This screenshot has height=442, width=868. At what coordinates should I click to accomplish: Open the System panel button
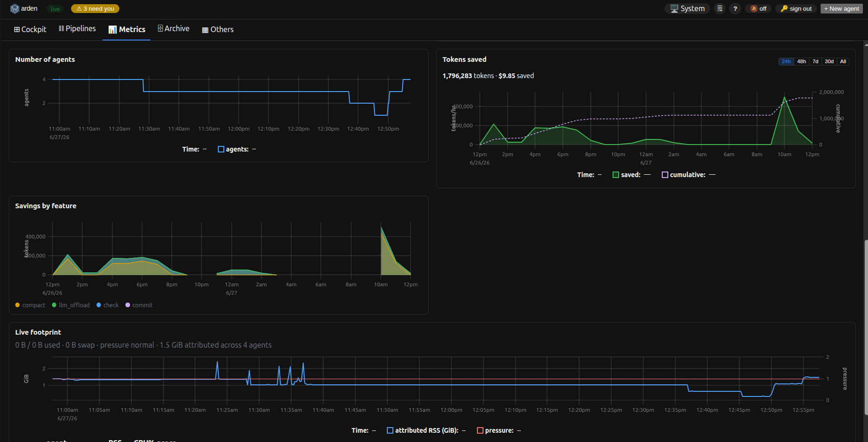coord(687,8)
